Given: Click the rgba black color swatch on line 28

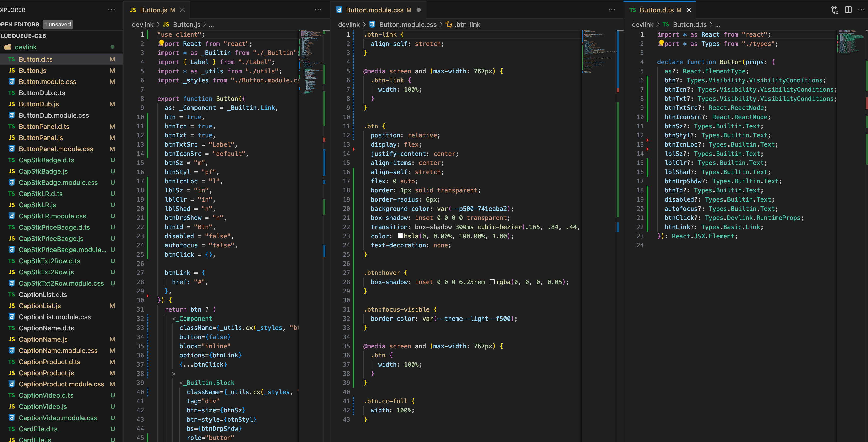Looking at the screenshot, I should tap(492, 282).
